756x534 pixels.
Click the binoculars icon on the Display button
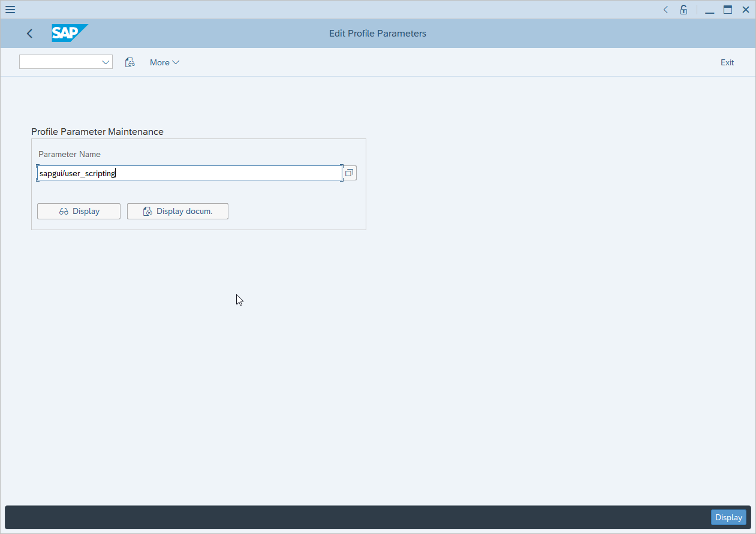64,211
